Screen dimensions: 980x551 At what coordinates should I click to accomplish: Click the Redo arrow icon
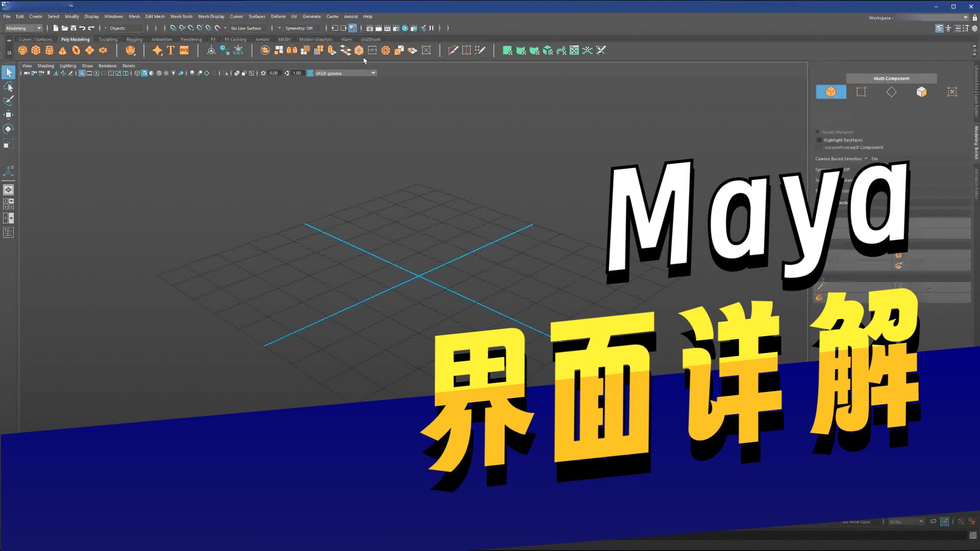click(91, 28)
